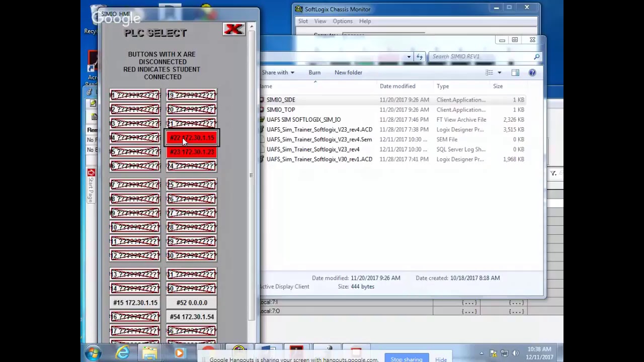This screenshot has width=644, height=362.
Task: Open the view options dropdown arrow
Action: click(x=499, y=73)
